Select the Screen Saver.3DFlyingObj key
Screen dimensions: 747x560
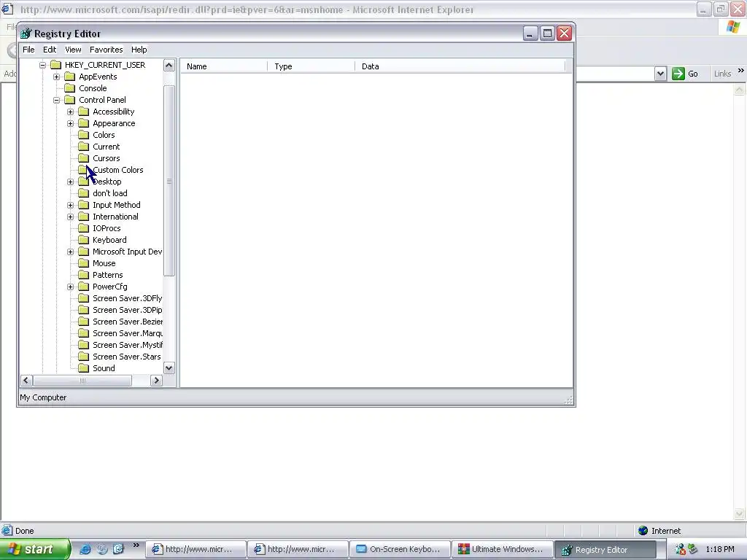(127, 298)
